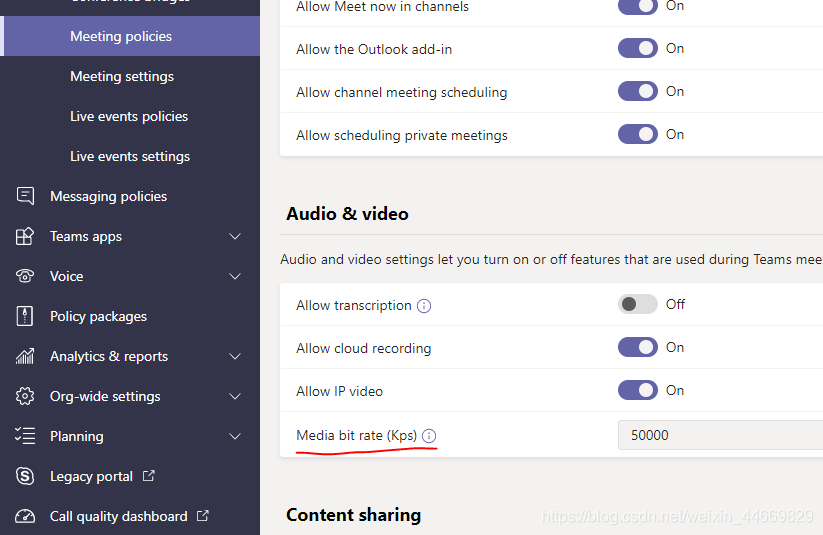Click the Legacy portal Skype icon
Screen dimensions: 823x535
coord(25,476)
